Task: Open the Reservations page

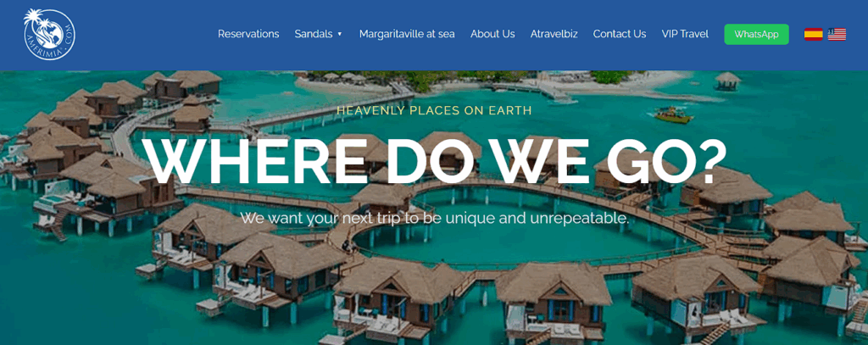Action: click(x=248, y=34)
